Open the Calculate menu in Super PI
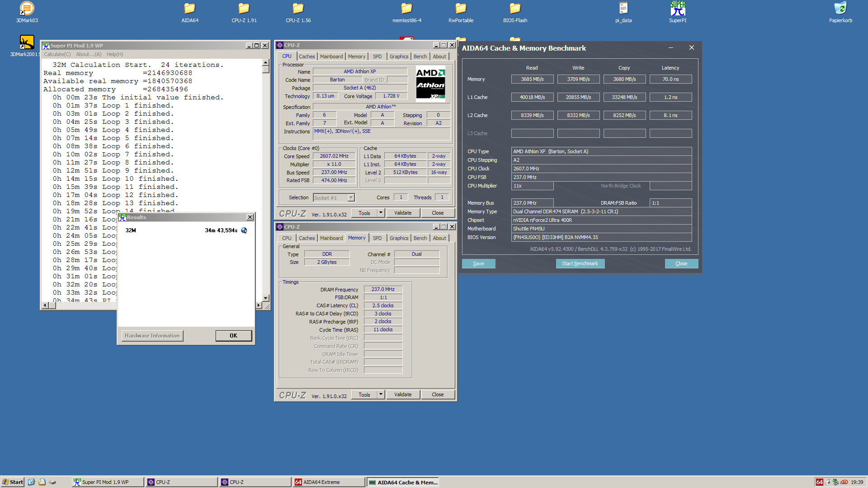Image resolution: width=868 pixels, height=488 pixels. [57, 54]
